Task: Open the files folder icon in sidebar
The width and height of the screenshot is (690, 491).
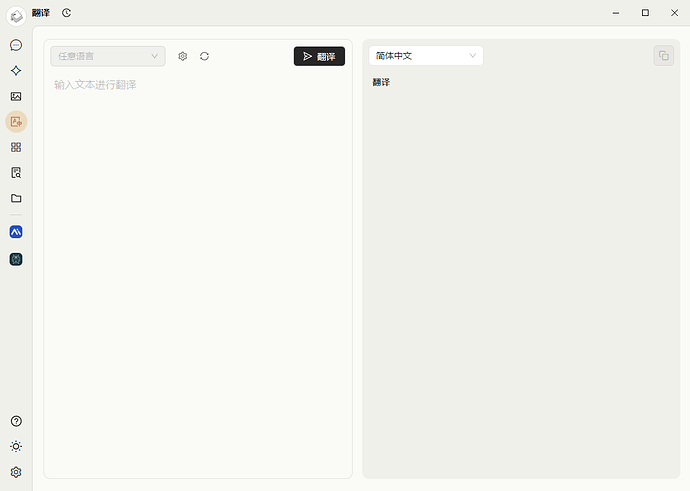Action: click(x=16, y=198)
